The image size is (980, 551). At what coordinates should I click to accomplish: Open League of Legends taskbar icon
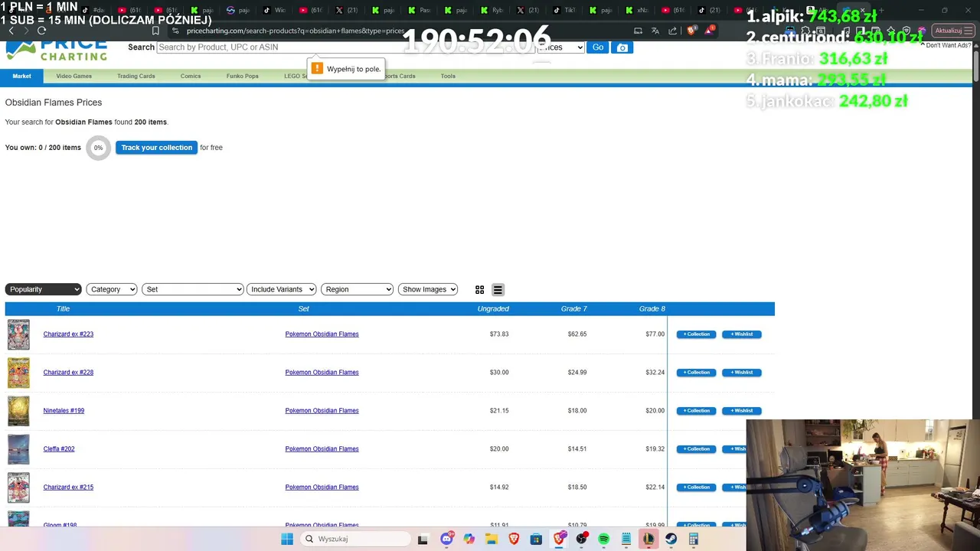click(648, 539)
